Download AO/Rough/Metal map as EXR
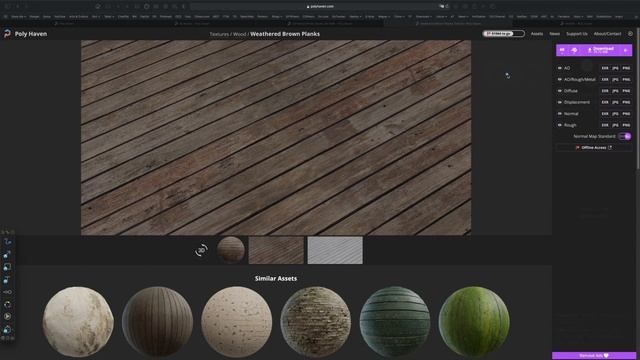 604,80
